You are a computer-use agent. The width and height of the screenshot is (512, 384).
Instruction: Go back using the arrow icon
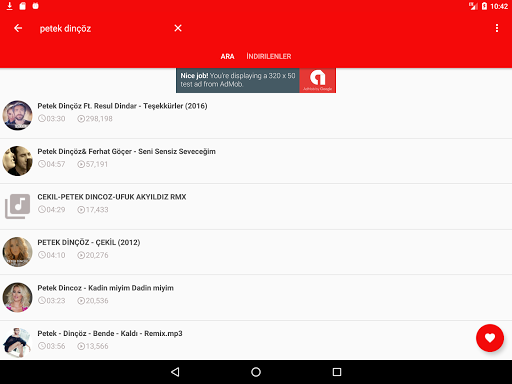coord(18,28)
